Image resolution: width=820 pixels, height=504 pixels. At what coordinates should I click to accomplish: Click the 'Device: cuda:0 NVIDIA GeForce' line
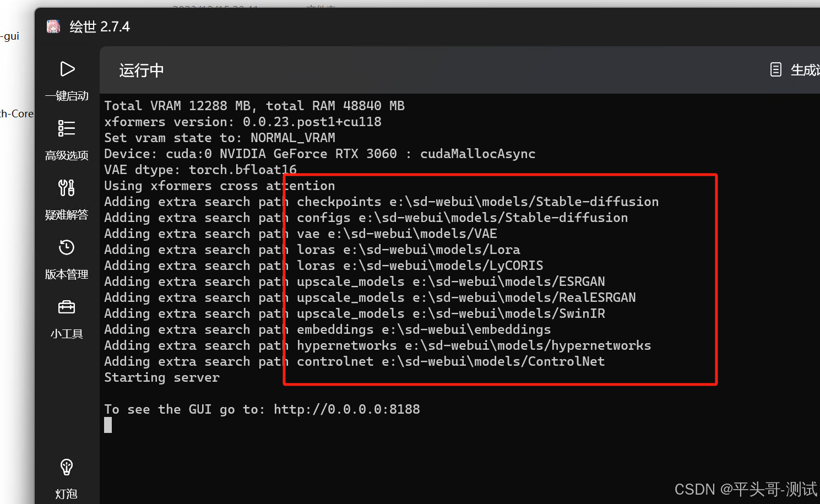(320, 154)
